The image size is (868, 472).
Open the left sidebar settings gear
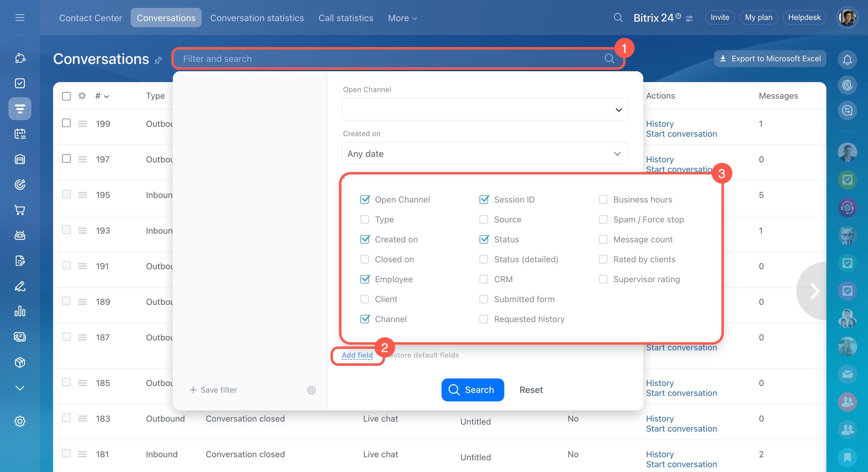(x=20, y=421)
